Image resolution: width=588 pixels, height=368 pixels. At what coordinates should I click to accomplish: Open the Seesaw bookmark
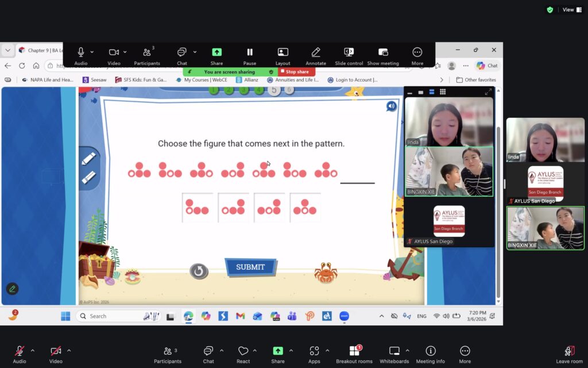click(95, 80)
